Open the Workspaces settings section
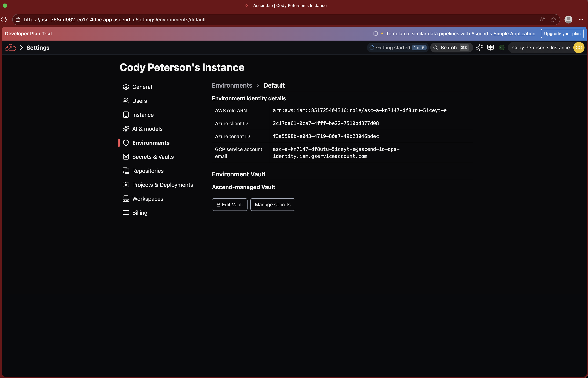588x378 pixels. [147, 199]
